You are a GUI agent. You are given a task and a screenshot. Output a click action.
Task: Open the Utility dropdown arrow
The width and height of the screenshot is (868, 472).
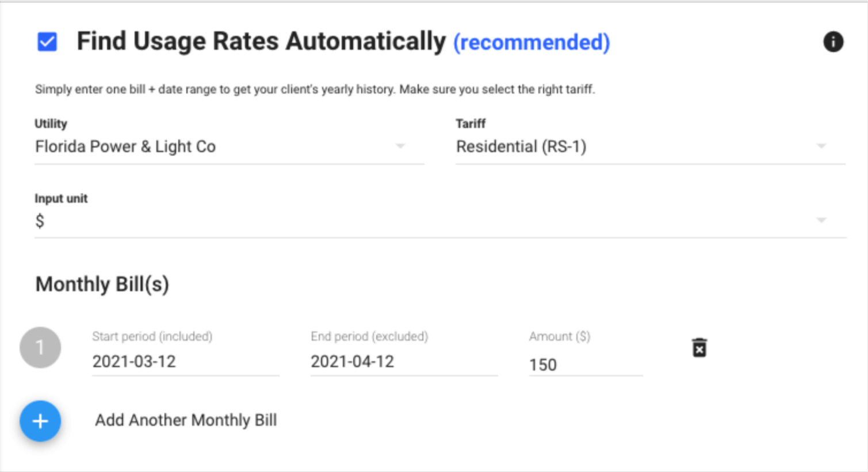[x=400, y=147]
